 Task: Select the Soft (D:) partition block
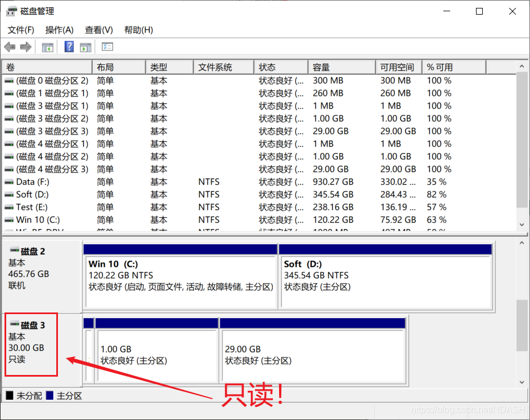click(385, 276)
